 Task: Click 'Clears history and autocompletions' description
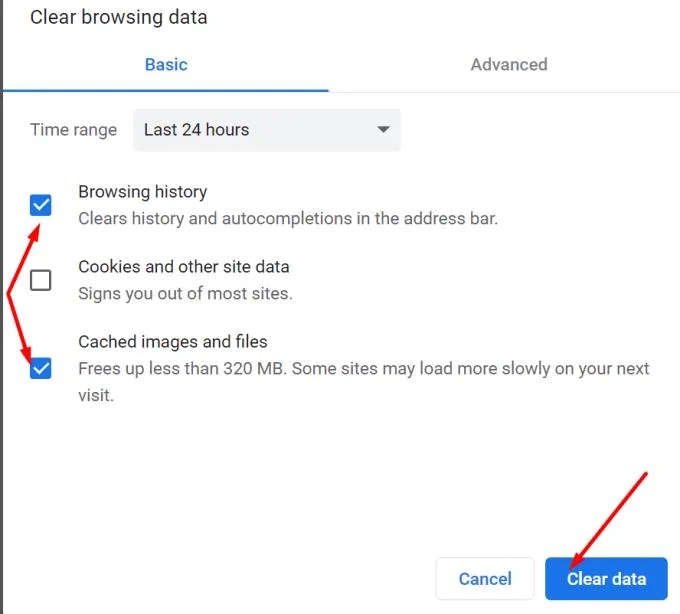click(x=288, y=218)
